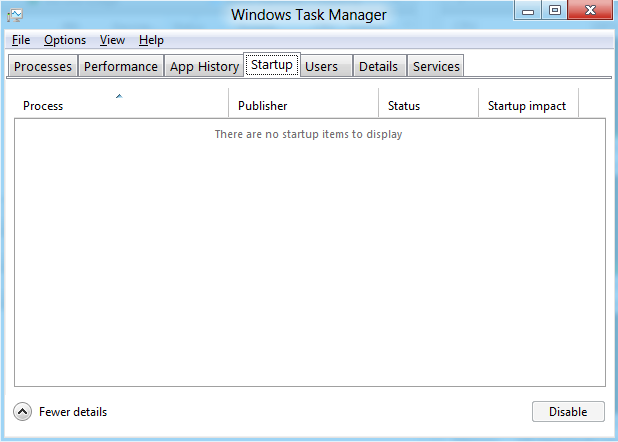Switch to the Processes tab
The height and width of the screenshot is (442, 618).
(43, 66)
